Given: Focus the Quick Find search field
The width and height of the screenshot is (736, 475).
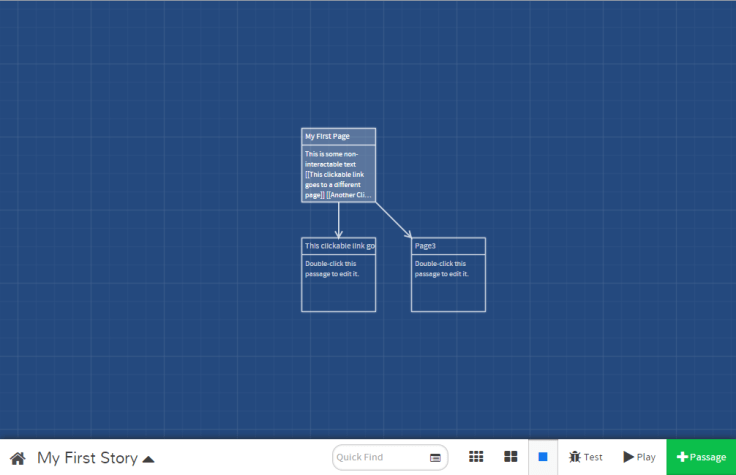Looking at the screenshot, I should (x=380, y=457).
